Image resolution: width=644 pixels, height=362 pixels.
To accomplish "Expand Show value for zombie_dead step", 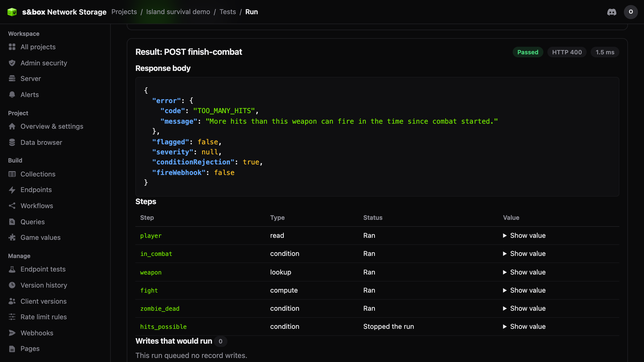I will (x=524, y=308).
